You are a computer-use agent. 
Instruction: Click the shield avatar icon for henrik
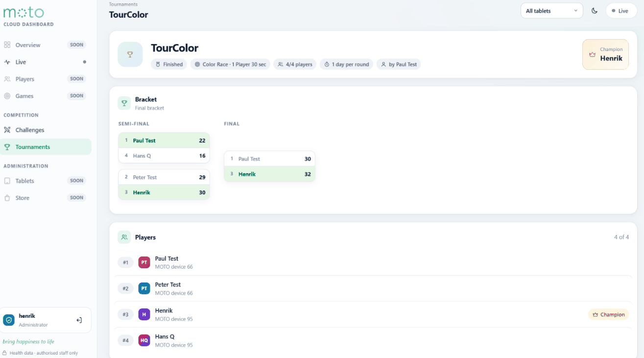pos(9,320)
